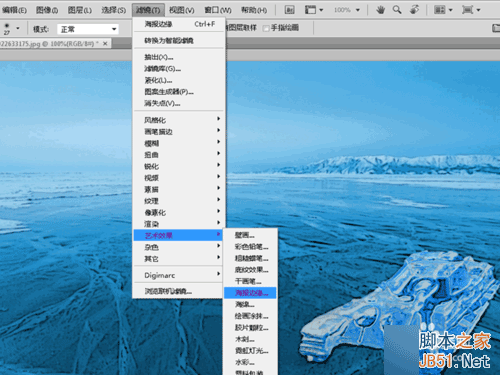
Task: Launch Adobe Bridge via the Br icon
Action: tap(289, 10)
